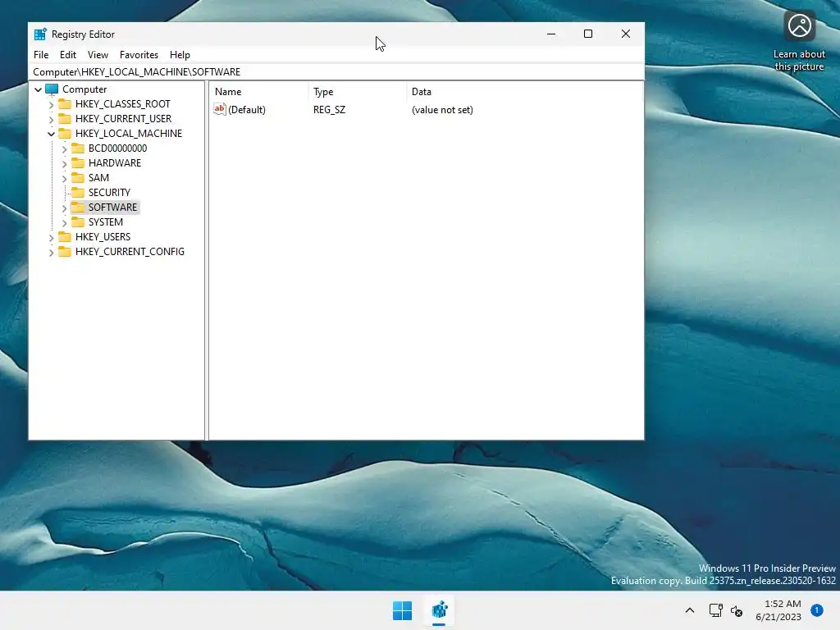
Task: Select the BCD00000000 label
Action: (x=117, y=148)
